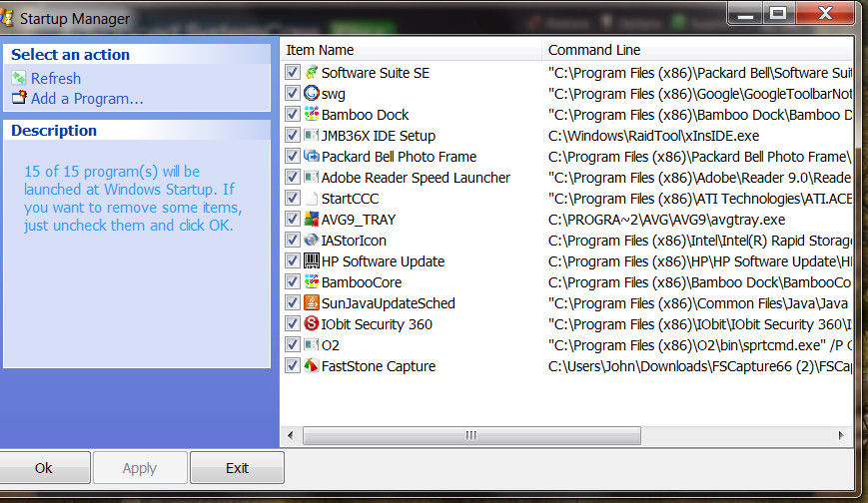Viewport: 868px width, 503px height.
Task: Uncheck JMB36X IDE Setup checkbox
Action: (293, 135)
